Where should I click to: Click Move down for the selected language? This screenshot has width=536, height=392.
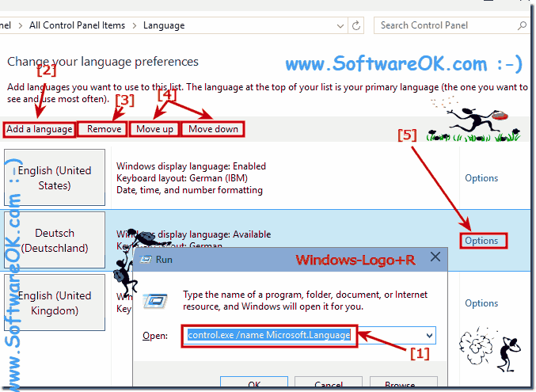pos(213,129)
